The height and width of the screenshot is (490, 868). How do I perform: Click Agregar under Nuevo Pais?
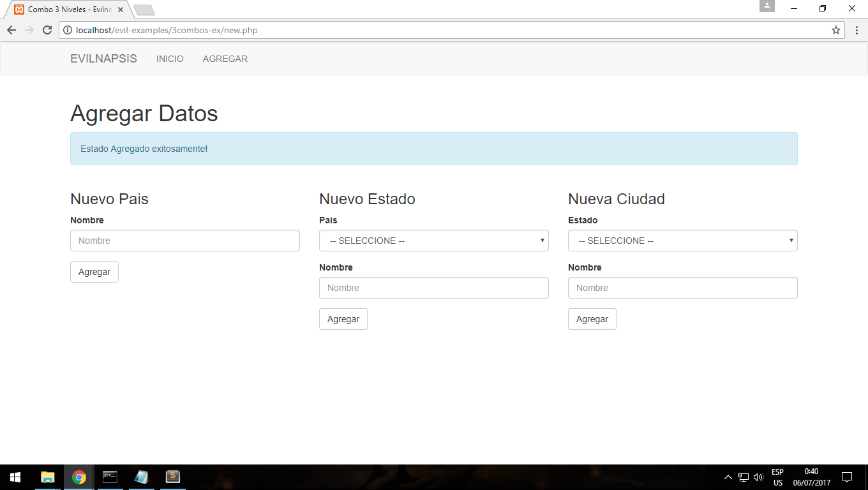(x=94, y=272)
